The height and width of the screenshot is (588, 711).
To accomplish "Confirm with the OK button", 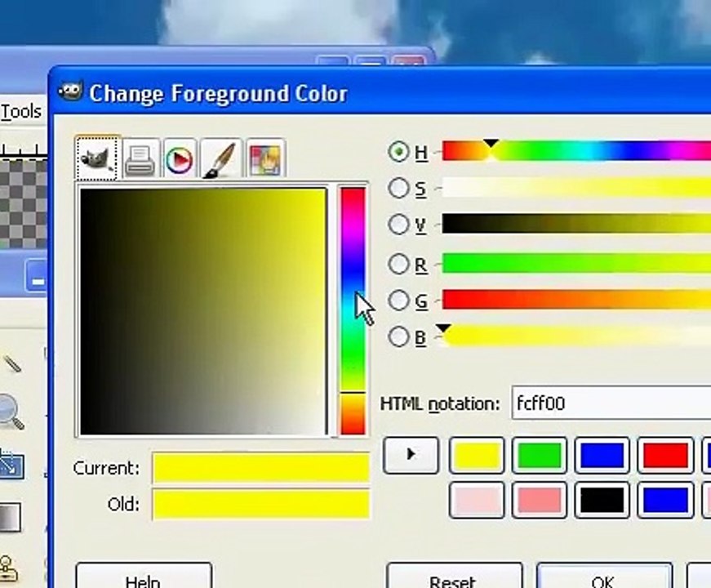I will tap(604, 577).
